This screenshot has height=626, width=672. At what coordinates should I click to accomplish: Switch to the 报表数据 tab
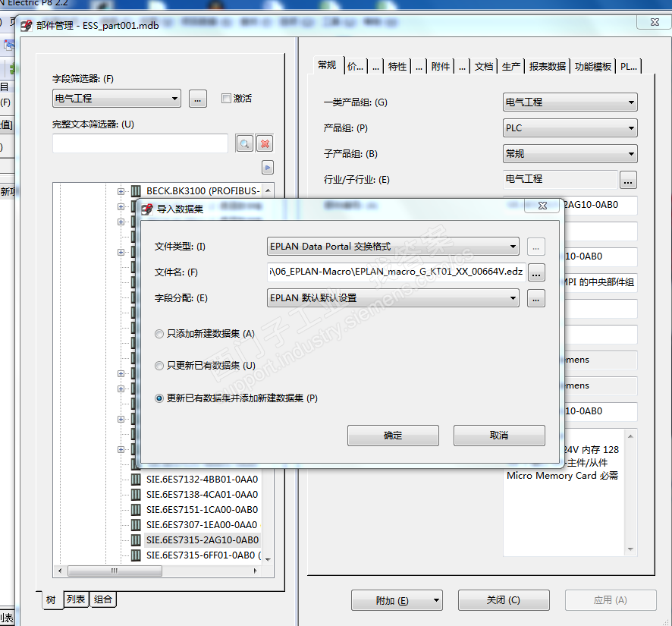click(548, 67)
